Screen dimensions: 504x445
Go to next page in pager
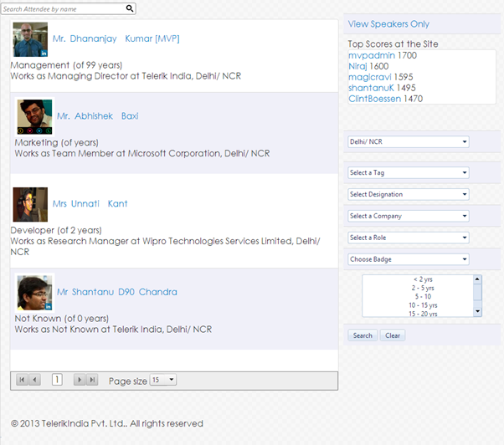pos(80,380)
